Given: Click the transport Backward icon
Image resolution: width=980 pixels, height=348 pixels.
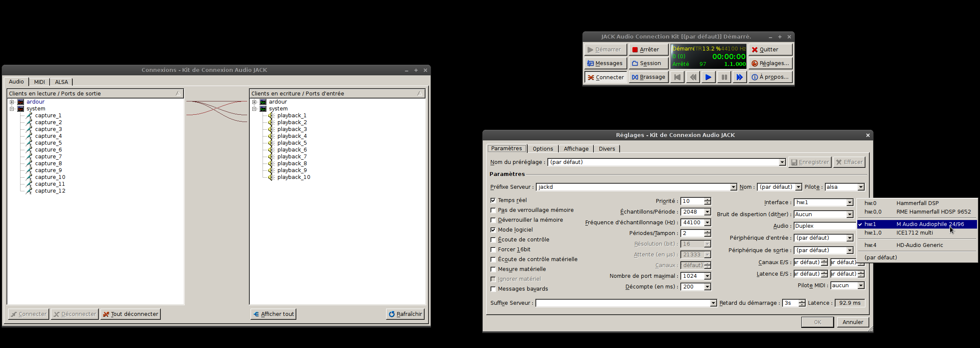Looking at the screenshot, I should pos(693,77).
